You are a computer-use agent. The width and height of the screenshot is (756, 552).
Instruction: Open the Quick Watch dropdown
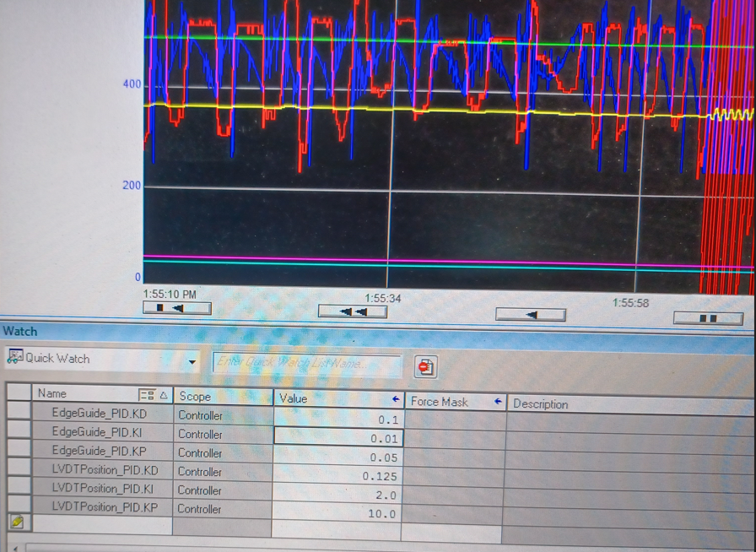[x=192, y=361]
